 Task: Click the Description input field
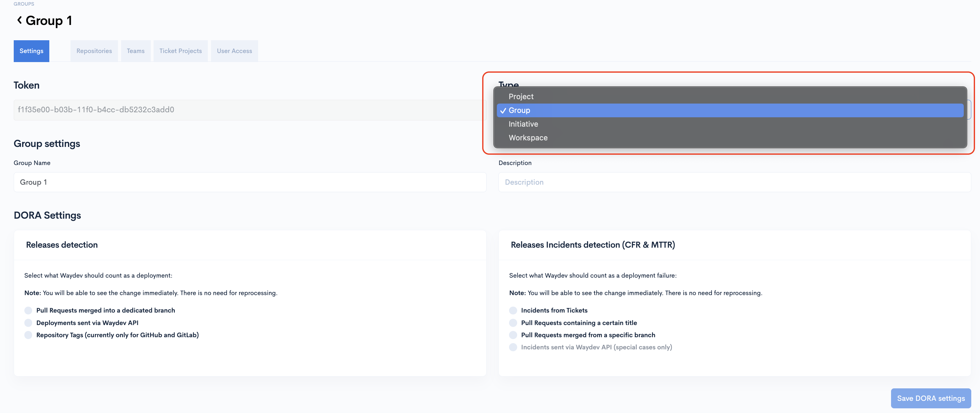734,182
